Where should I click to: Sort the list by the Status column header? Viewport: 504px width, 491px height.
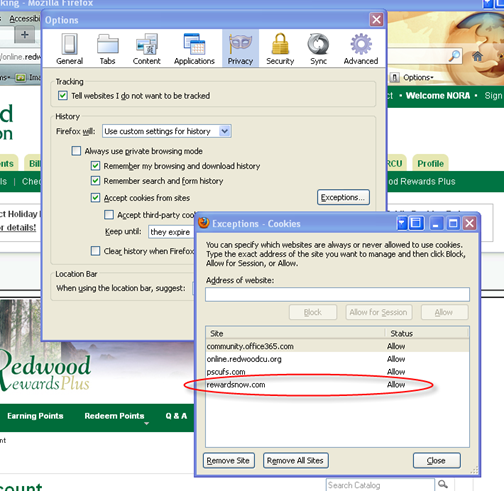[427, 333]
